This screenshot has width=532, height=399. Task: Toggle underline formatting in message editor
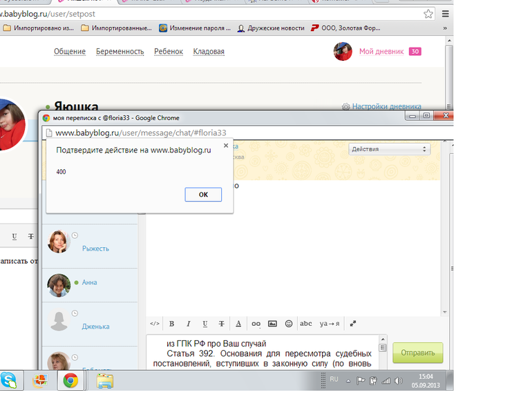(205, 323)
